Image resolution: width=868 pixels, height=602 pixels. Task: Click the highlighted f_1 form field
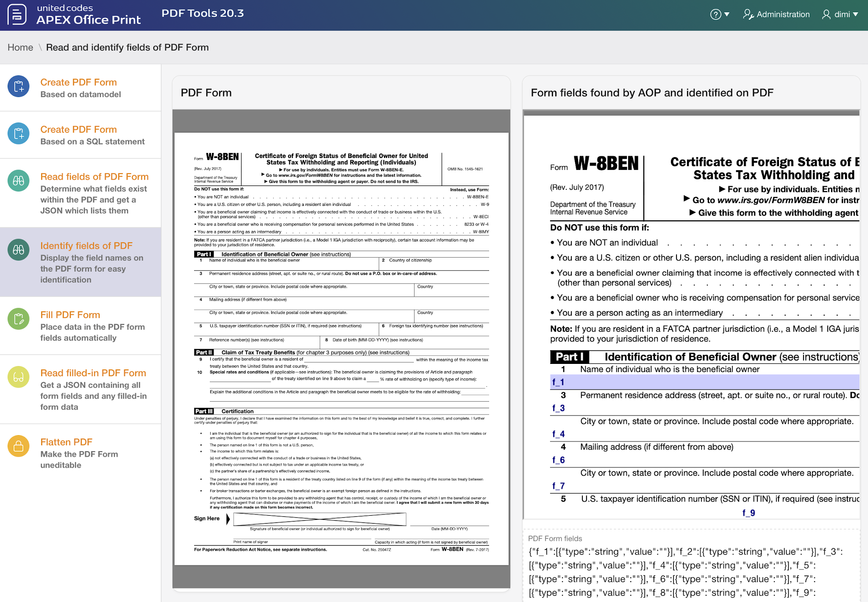(x=704, y=382)
